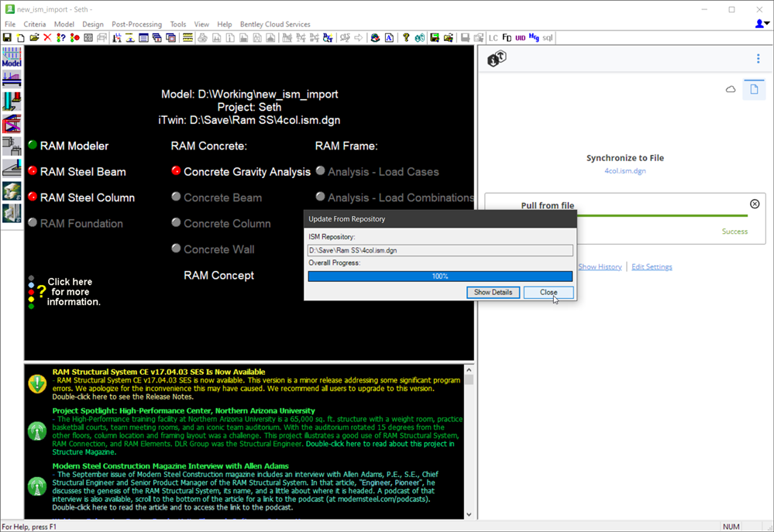Viewport: 774px width, 532px height.
Task: Click RAM Steel Beam module label
Action: [83, 172]
